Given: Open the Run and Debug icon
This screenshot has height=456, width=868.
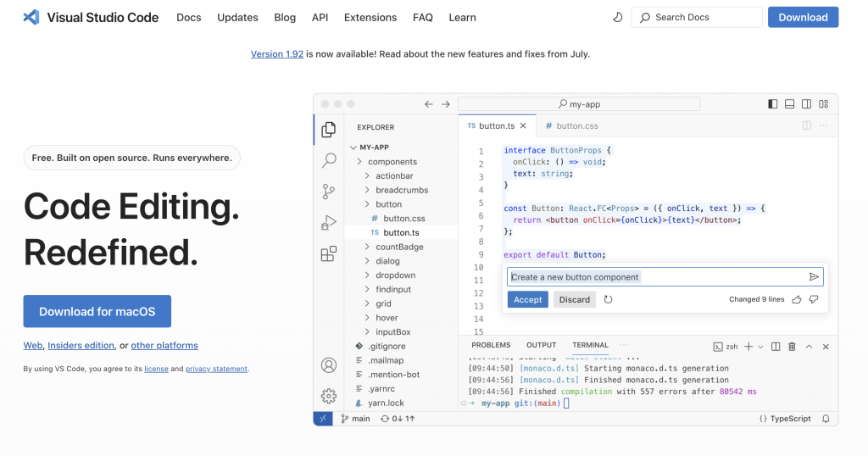Looking at the screenshot, I should point(329,223).
